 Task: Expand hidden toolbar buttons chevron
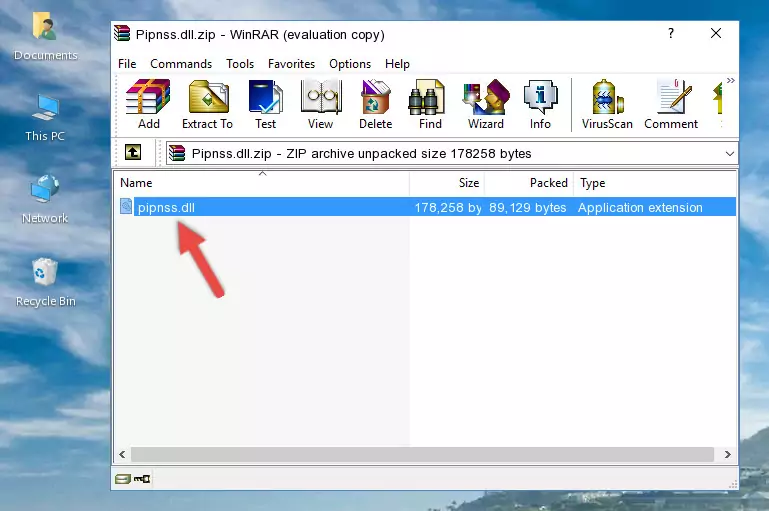pos(731,80)
